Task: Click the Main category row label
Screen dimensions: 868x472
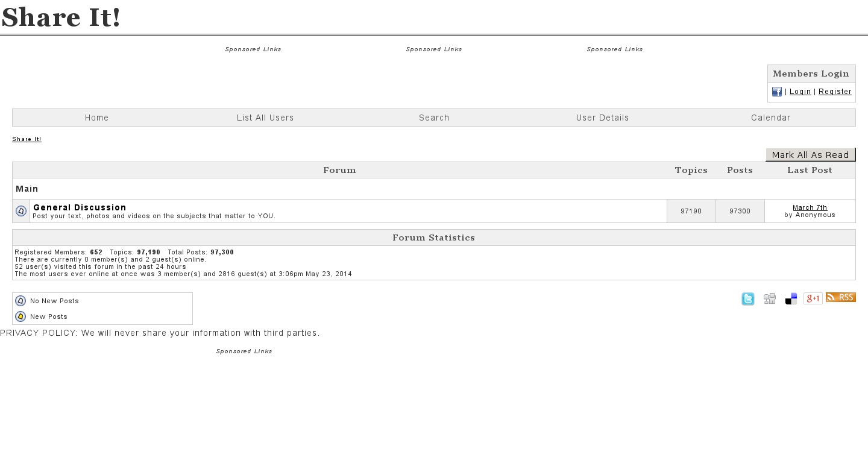Action: pos(27,189)
